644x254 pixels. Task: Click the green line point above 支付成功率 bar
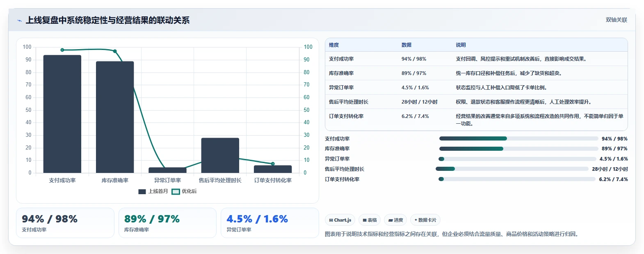coord(62,50)
